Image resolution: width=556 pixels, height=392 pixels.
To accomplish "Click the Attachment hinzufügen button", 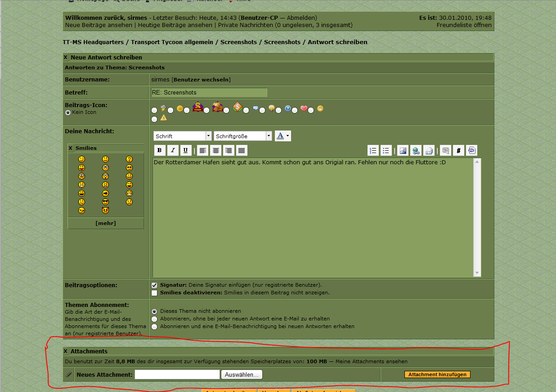I will (437, 374).
